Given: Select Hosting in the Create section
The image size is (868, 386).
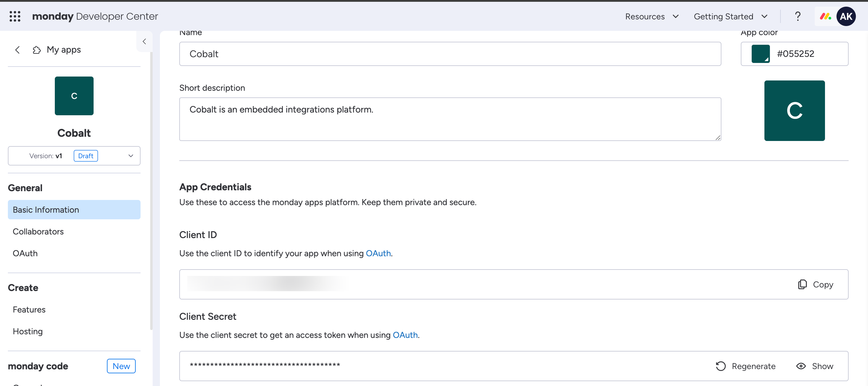Looking at the screenshot, I should (28, 332).
